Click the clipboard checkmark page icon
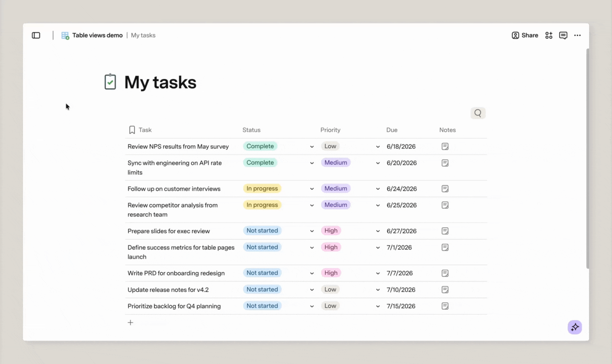Image resolution: width=612 pixels, height=364 pixels. (x=110, y=82)
